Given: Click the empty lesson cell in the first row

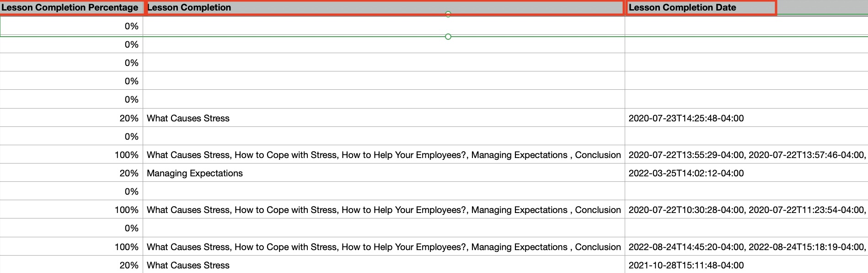Looking at the screenshot, I should tap(384, 26).
